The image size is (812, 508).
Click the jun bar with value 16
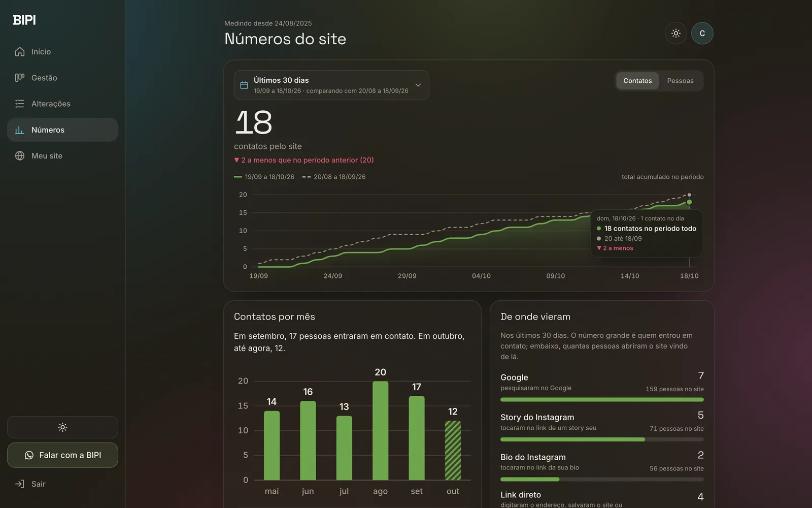[308, 440]
